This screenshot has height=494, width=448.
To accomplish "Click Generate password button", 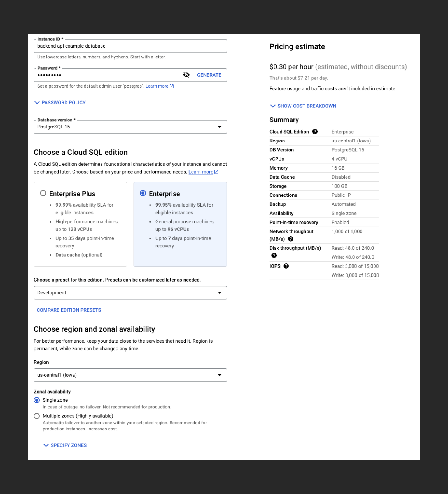I will [x=209, y=75].
